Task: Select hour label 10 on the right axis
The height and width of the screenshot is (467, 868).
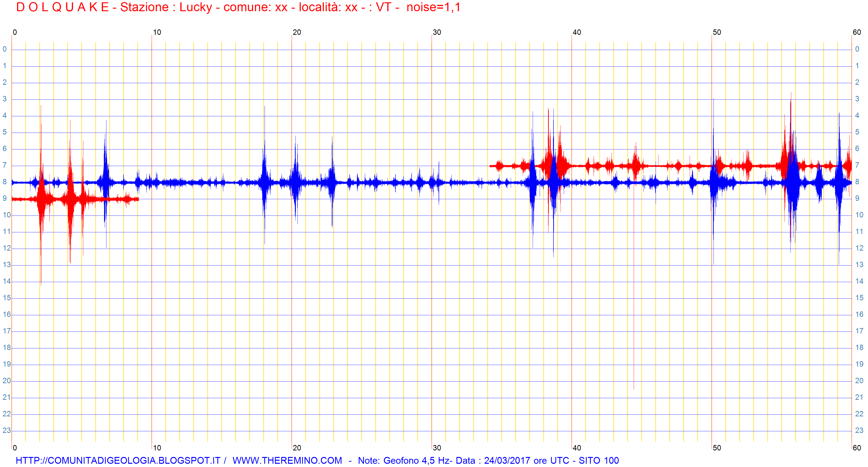Action: [859, 215]
